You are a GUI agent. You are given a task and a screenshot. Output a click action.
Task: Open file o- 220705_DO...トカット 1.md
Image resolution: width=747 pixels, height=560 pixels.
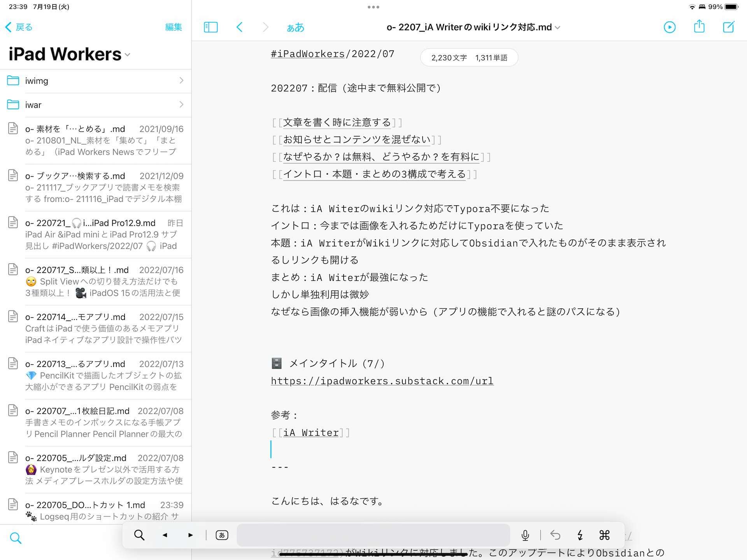(x=96, y=509)
